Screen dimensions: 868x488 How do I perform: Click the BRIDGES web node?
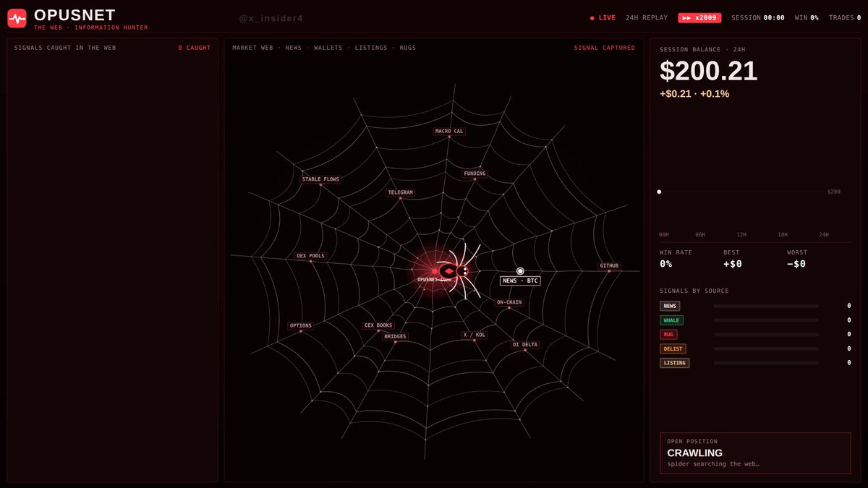(395, 337)
